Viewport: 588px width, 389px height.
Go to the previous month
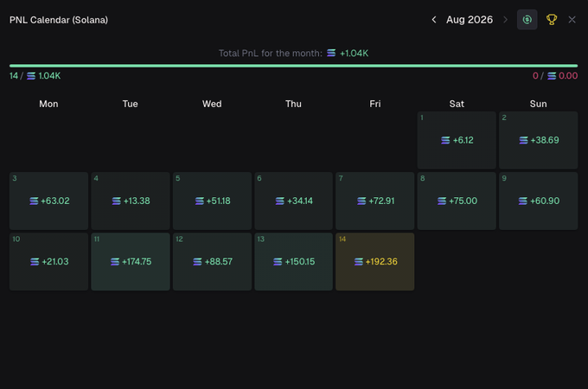pyautogui.click(x=434, y=20)
